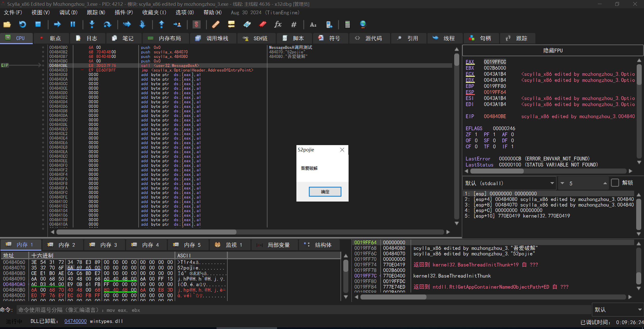Click the globe update check icon

[363, 24]
